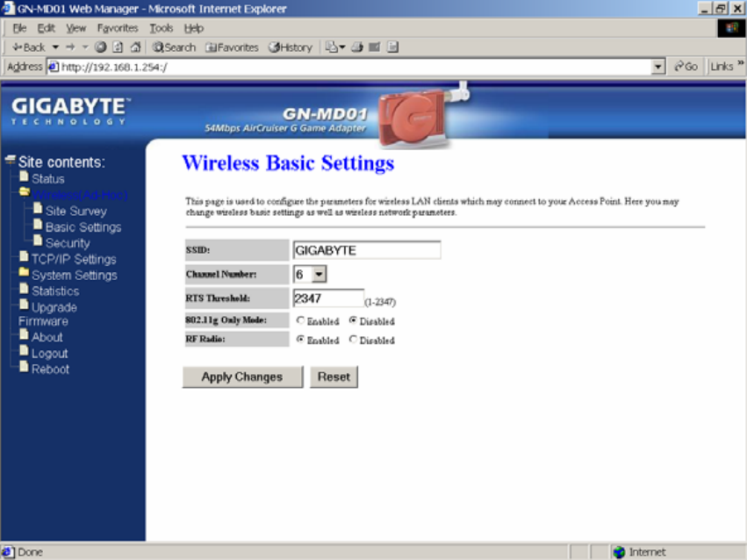The height and width of the screenshot is (560, 747).
Task: Open the System Settings link
Action: pyautogui.click(x=75, y=276)
